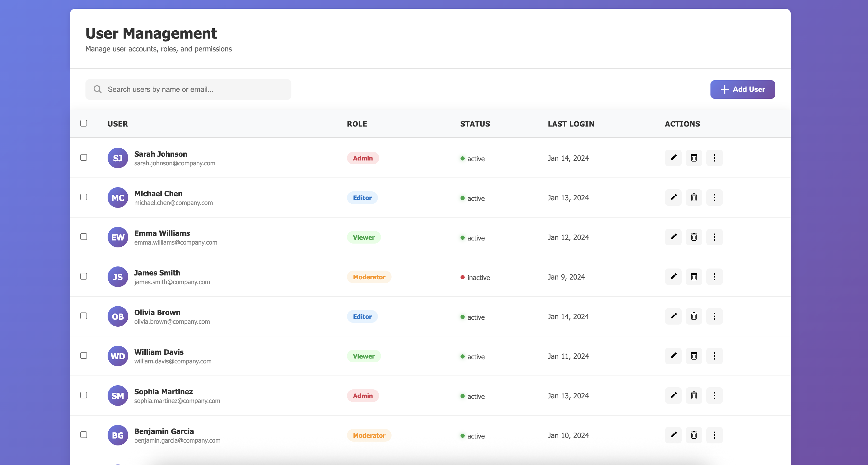
Task: Open the three-dot menu for William Davis
Action: tap(715, 356)
